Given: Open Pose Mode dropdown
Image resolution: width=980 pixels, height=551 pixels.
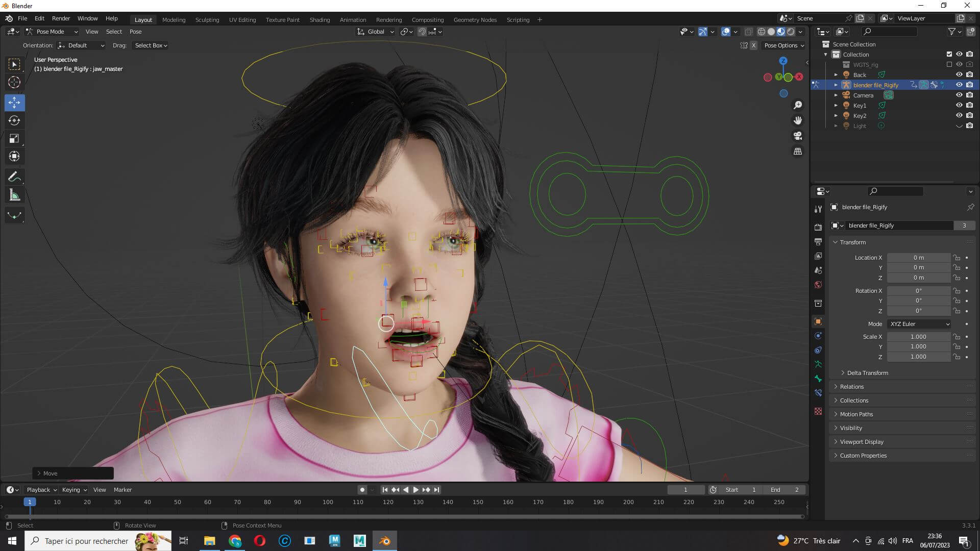Looking at the screenshot, I should click(x=52, y=32).
